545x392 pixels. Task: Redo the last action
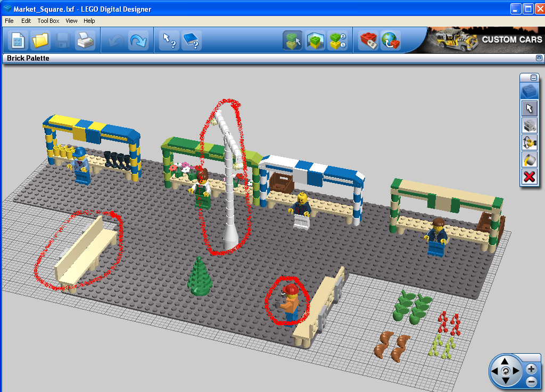pyautogui.click(x=138, y=40)
